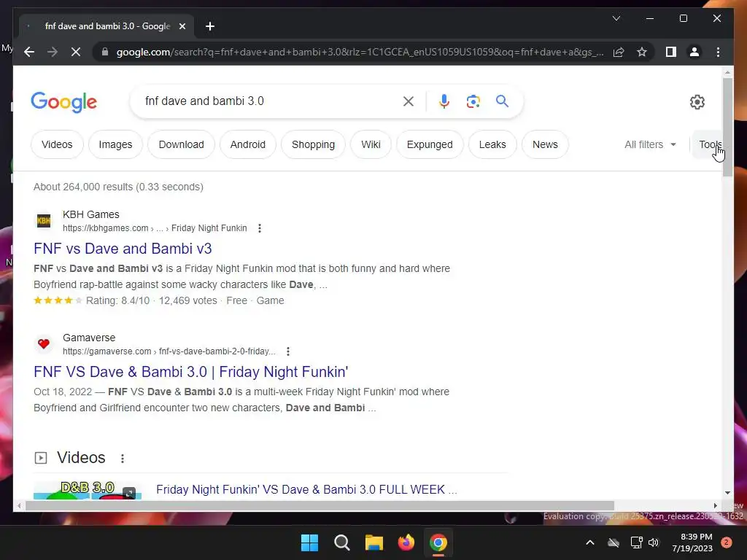
Task: Select the Download filter chip
Action: [181, 144]
